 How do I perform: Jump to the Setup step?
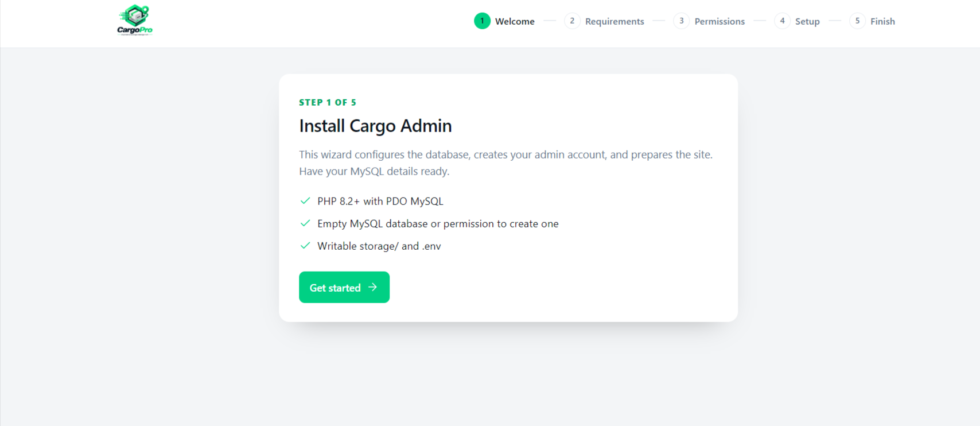coord(807,21)
